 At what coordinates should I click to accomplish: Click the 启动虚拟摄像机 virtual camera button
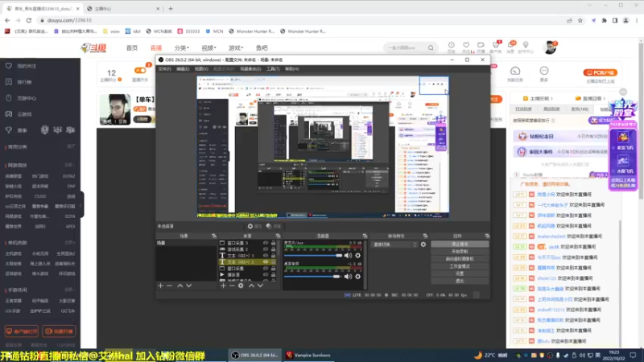[x=460, y=259]
